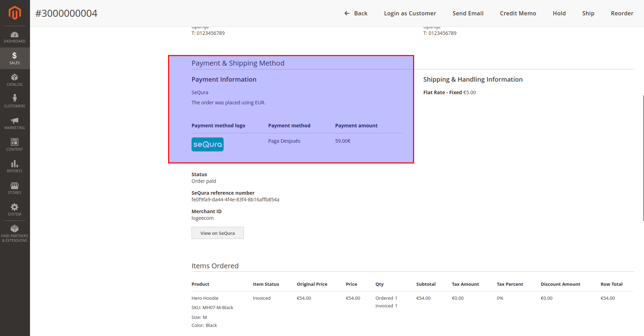Create a Credit Memo for this order
This screenshot has width=644, height=336.
[x=518, y=13]
